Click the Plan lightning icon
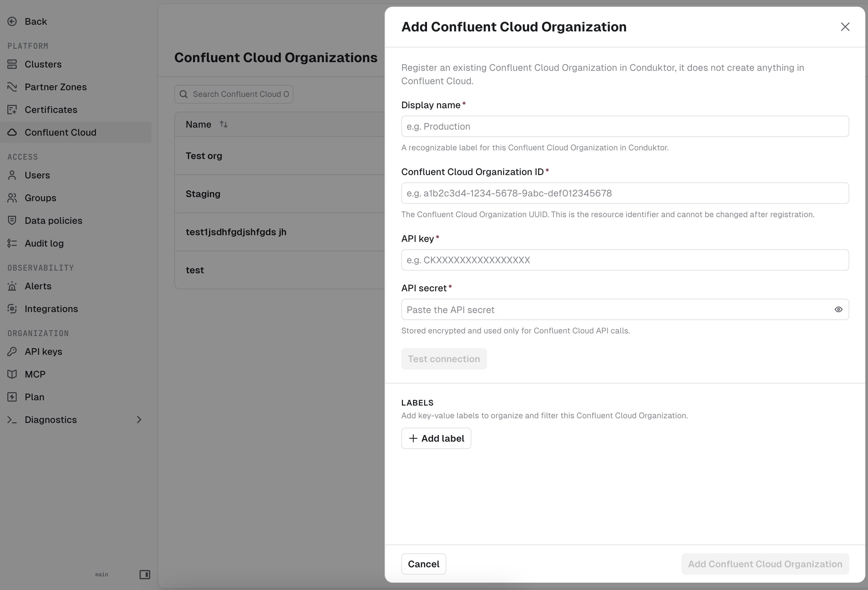Image resolution: width=868 pixels, height=590 pixels. pos(12,397)
